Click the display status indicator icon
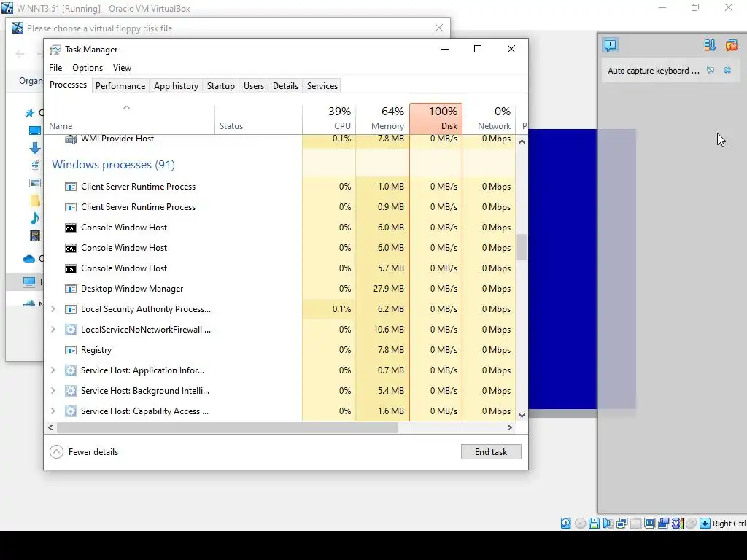 pyautogui.click(x=649, y=524)
